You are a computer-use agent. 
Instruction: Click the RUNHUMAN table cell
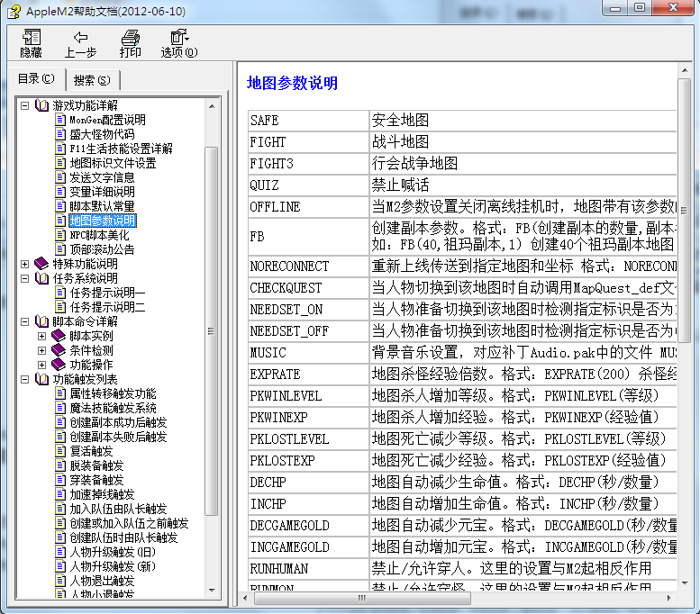point(308,569)
